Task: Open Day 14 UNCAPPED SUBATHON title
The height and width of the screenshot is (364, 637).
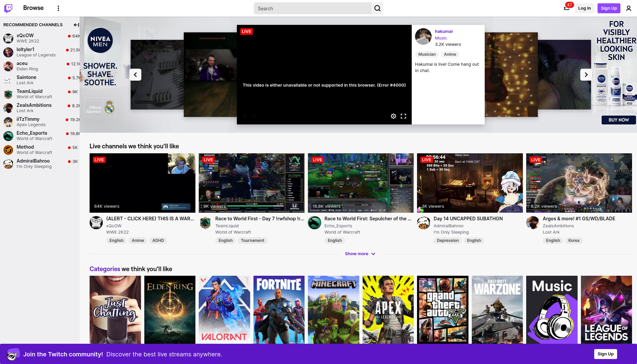Action: coord(468,219)
